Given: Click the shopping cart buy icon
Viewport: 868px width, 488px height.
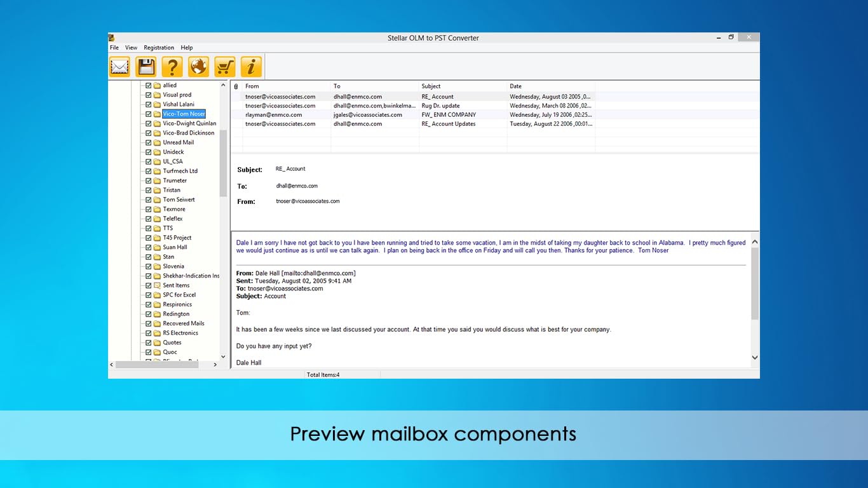Looking at the screenshot, I should pyautogui.click(x=225, y=66).
